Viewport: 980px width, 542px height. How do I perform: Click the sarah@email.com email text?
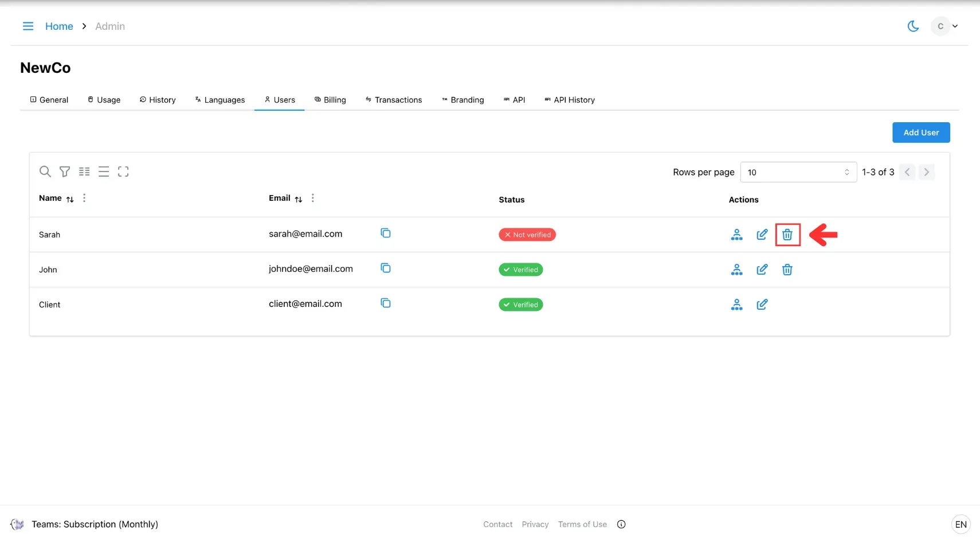click(305, 233)
